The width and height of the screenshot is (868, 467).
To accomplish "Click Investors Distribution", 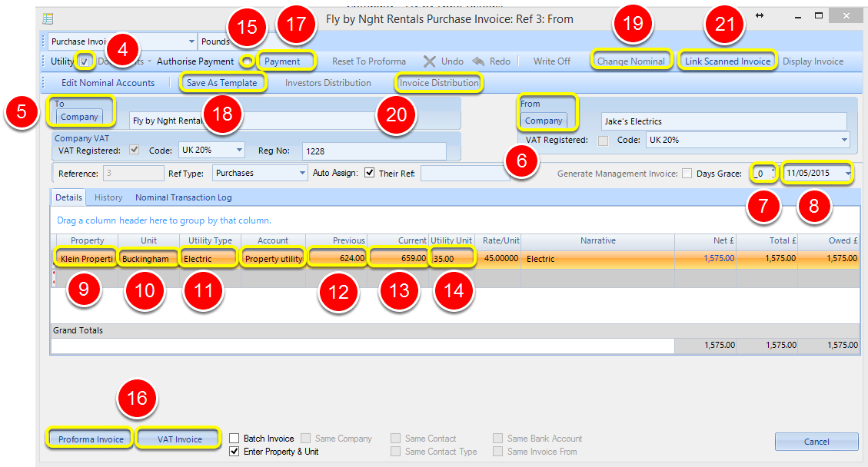I will click(x=328, y=83).
